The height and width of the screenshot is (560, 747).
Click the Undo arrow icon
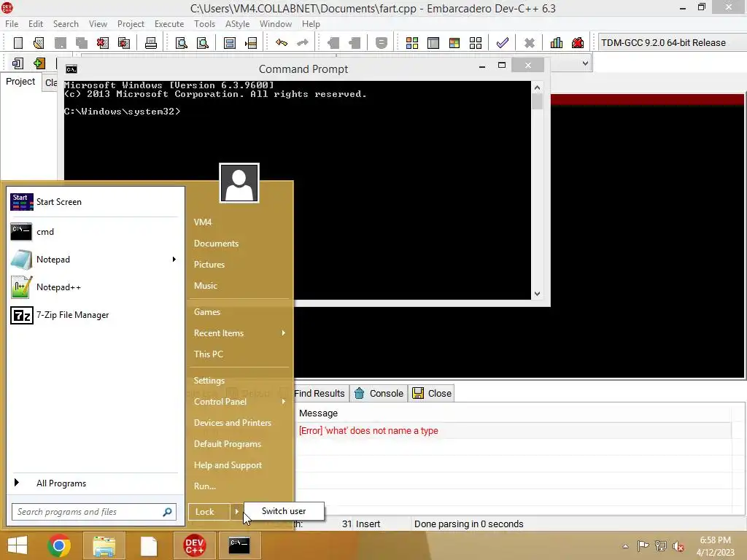tap(282, 43)
